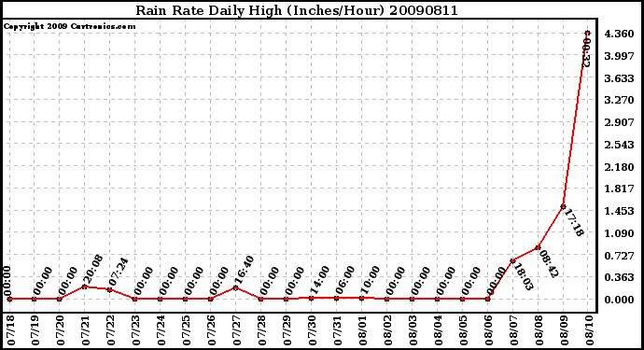Image resolution: width=644 pixels, height=350 pixels.
Task: Click the 07/29 date label
Action: (x=287, y=330)
